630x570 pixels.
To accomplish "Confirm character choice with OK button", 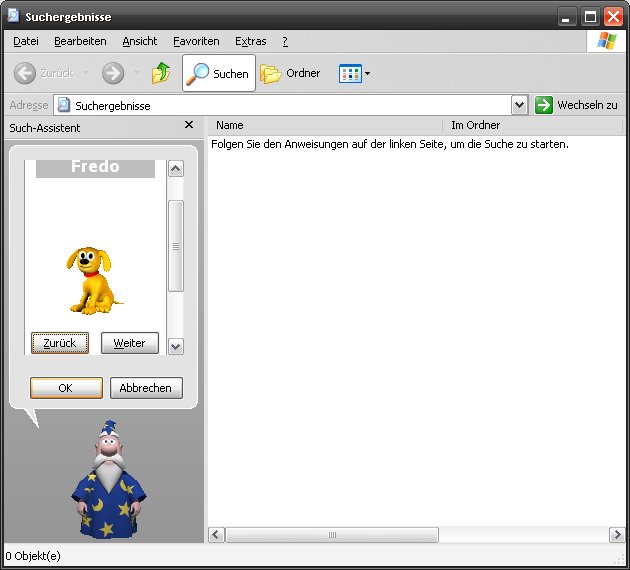I will tap(66, 388).
